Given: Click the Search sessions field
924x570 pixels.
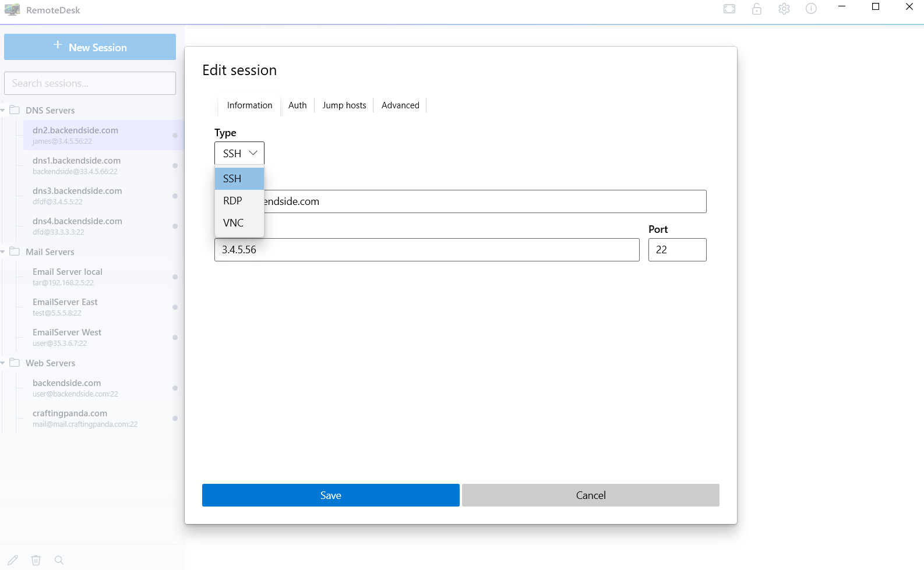Looking at the screenshot, I should 90,83.
